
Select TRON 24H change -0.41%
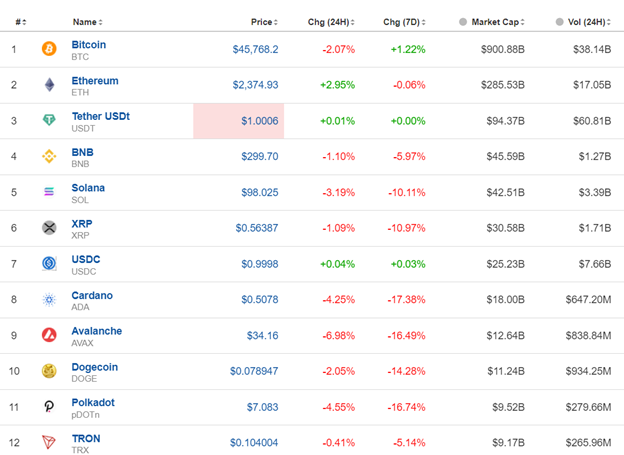(x=339, y=442)
